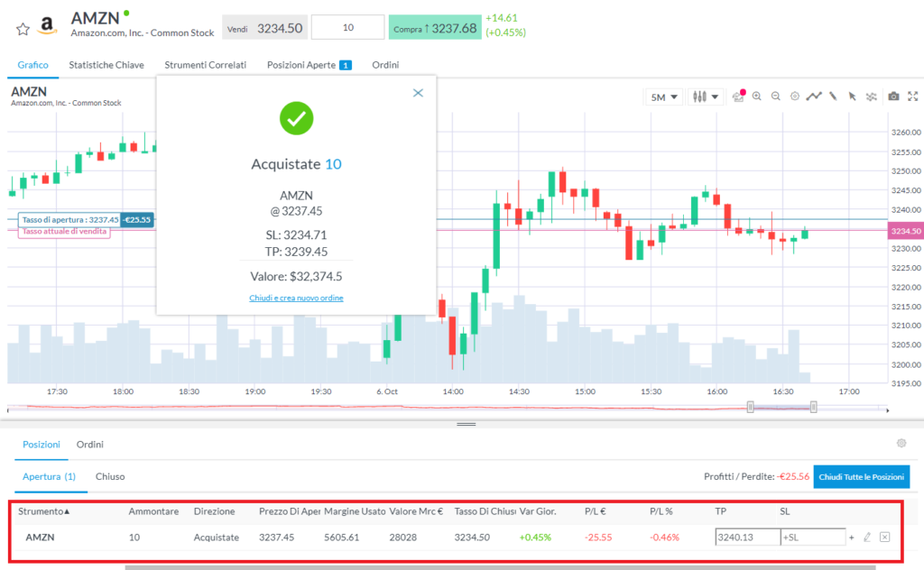This screenshot has height=570, width=924.
Task: Click the Compra 3237.68 buy button
Action: 435,28
